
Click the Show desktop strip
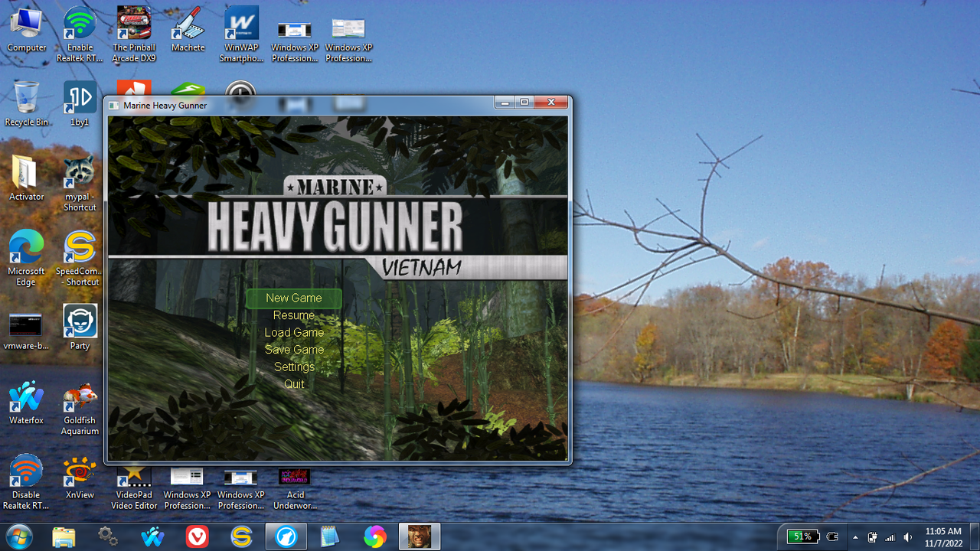[x=975, y=536]
